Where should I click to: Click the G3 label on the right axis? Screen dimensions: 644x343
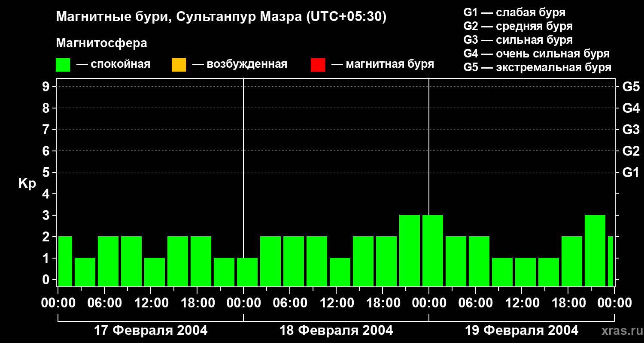tap(631, 129)
